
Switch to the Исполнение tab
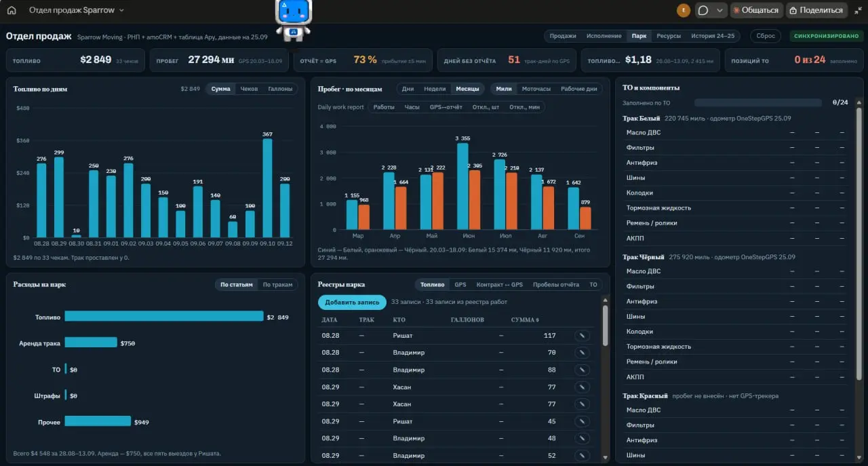(x=604, y=36)
